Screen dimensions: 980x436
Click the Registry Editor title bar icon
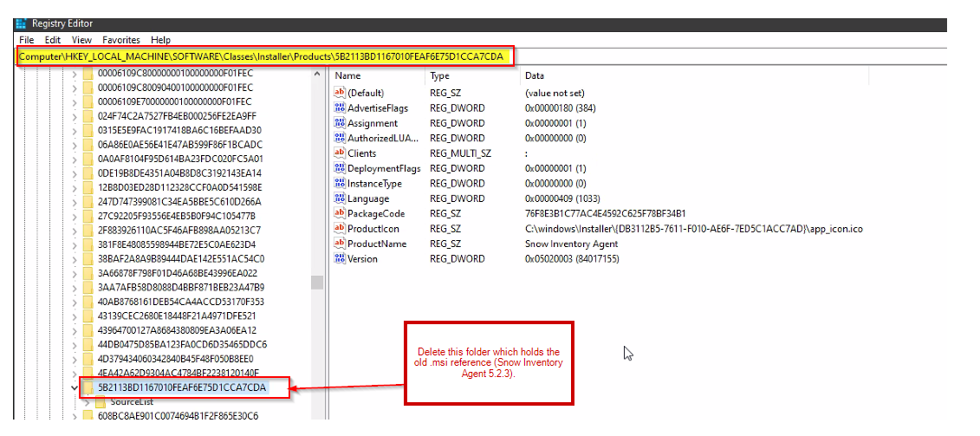tap(22, 23)
